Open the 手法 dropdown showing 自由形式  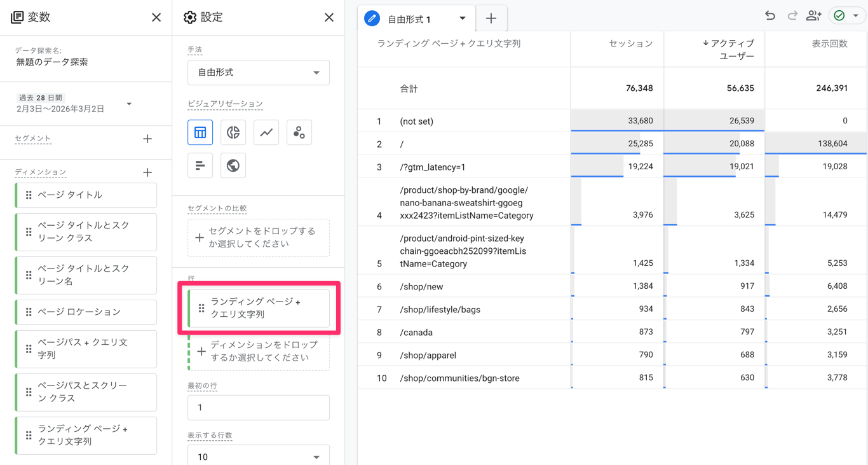coord(258,73)
